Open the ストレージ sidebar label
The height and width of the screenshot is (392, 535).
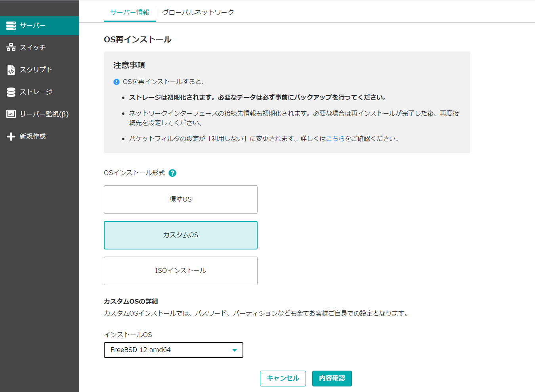(x=36, y=92)
